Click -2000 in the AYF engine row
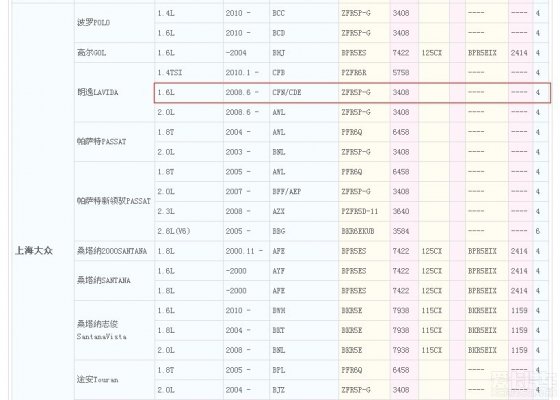Image resolution: width=560 pixels, height=400 pixels. tap(236, 271)
